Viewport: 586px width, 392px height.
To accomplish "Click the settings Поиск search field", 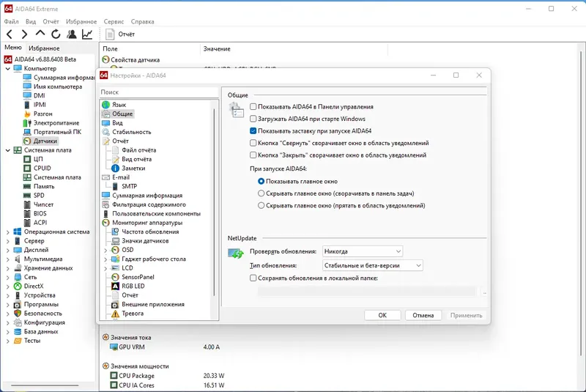I will point(159,92).
